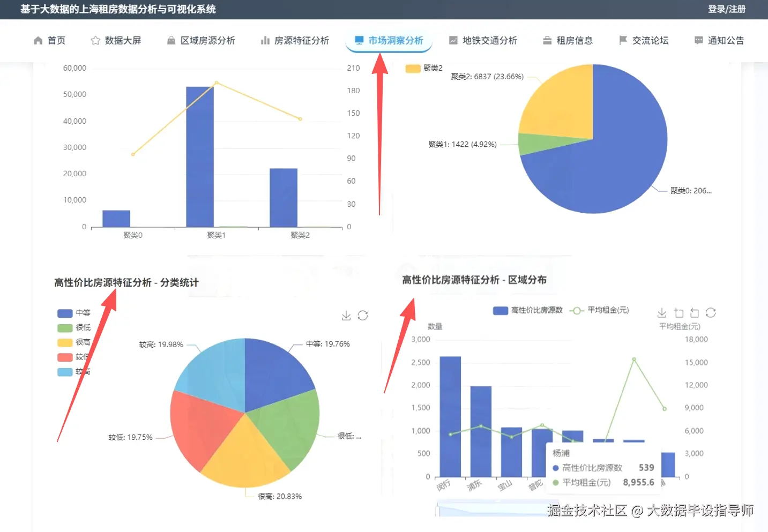Image resolution: width=768 pixels, height=532 pixels.
Task: Refresh the 高性价比房源特征分析 classification chart
Action: pos(364,315)
